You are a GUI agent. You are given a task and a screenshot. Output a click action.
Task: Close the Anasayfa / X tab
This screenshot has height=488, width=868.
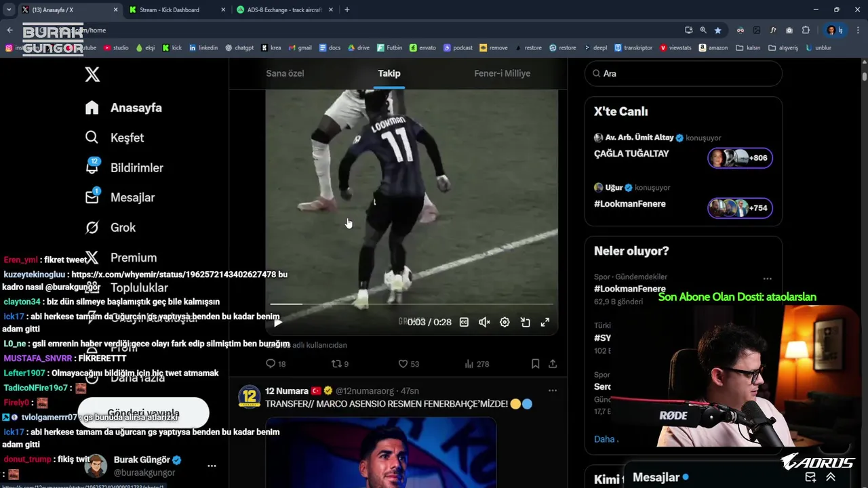(x=115, y=9)
